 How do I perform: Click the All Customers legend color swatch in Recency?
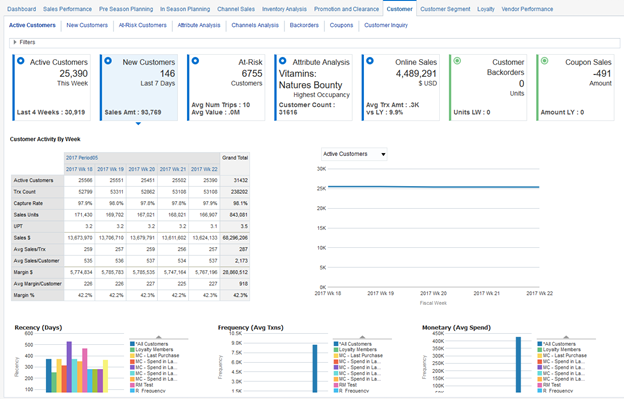(133, 344)
